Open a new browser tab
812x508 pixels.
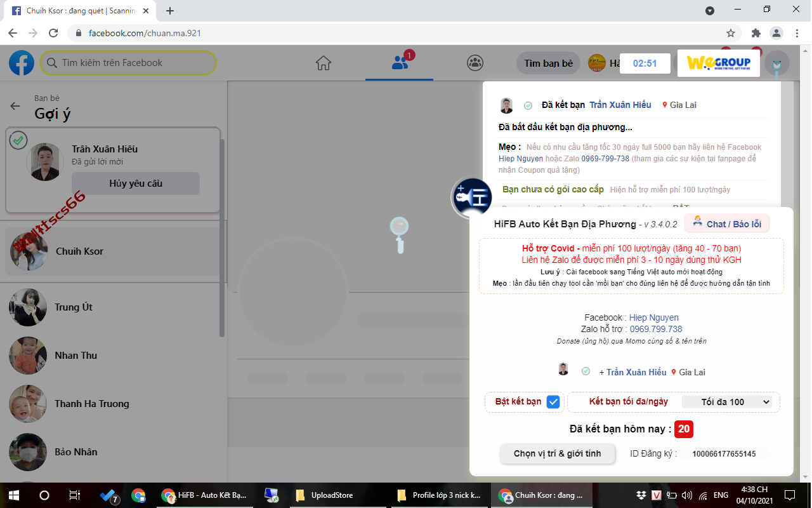click(170, 11)
